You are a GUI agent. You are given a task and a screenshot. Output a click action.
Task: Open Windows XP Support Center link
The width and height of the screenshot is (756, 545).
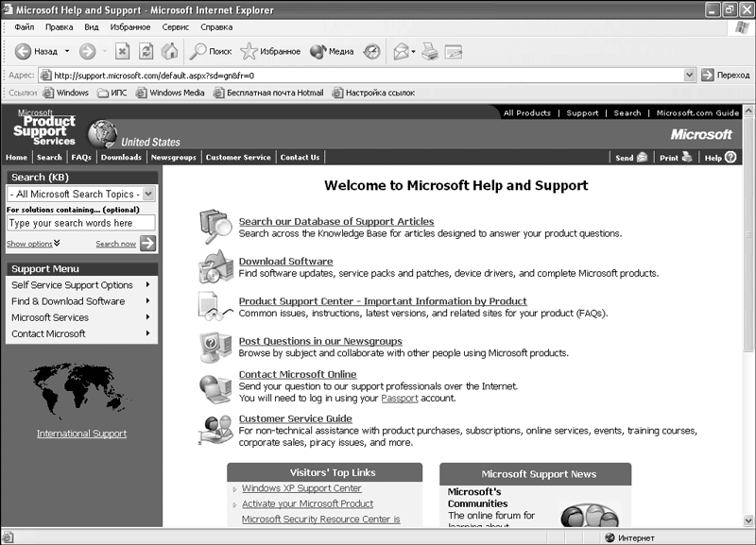(x=301, y=488)
